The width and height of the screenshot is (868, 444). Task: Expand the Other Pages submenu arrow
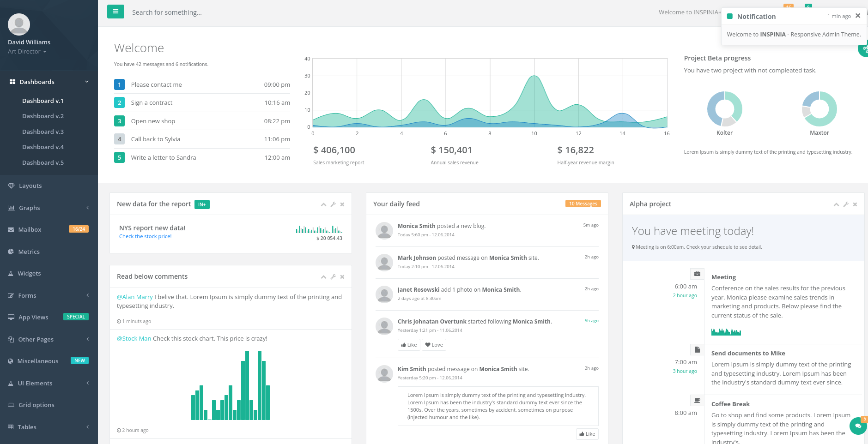coord(87,339)
